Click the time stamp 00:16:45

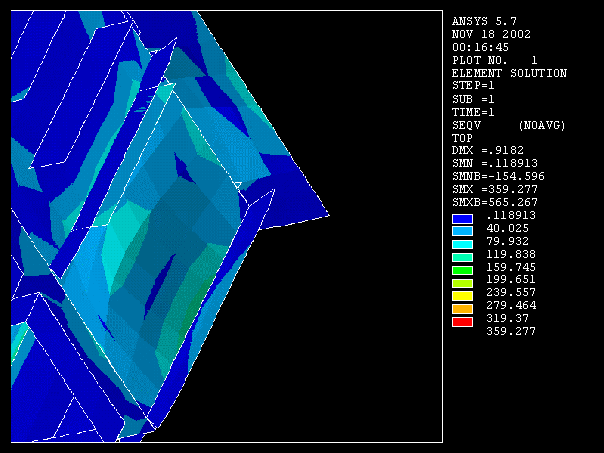point(480,47)
